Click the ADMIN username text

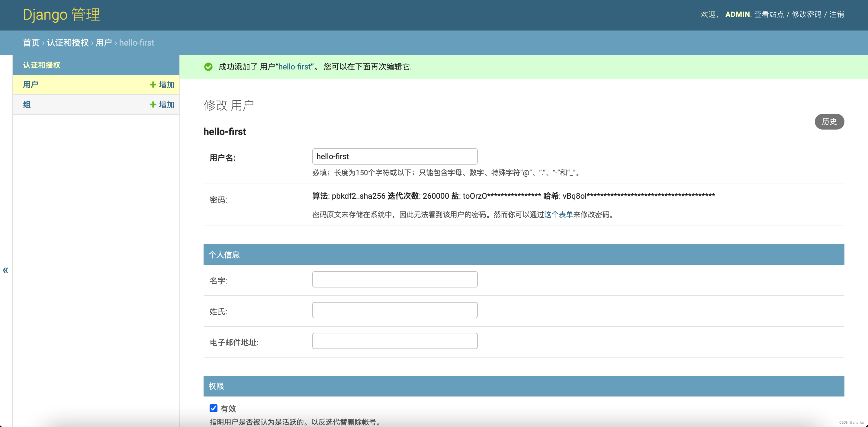[737, 14]
